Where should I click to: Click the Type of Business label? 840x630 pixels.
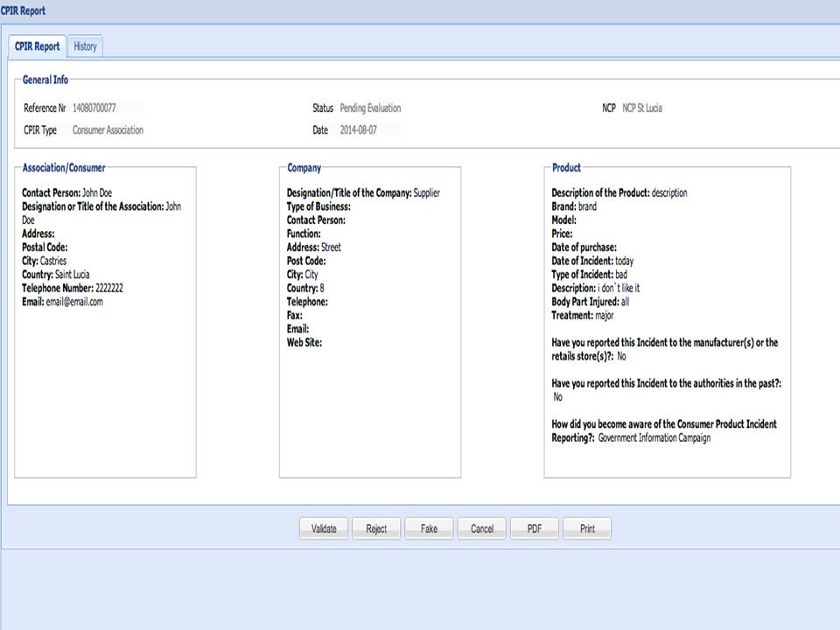coord(318,206)
